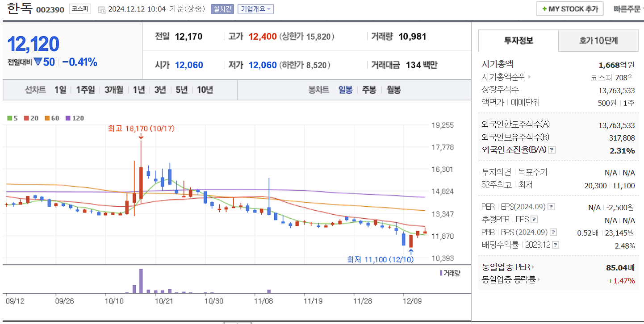Click the 10/21 date label on the chart axis
This screenshot has height=324, width=644.
click(164, 301)
